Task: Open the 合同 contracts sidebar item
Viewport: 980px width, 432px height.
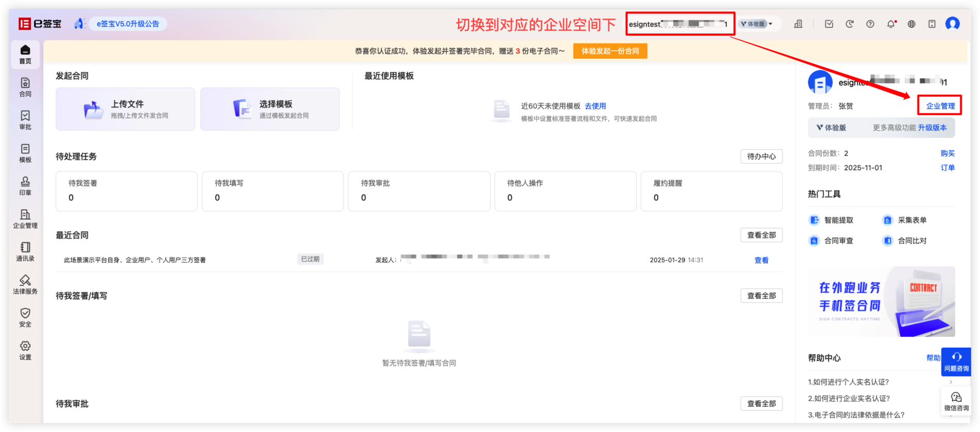Action: 25,87
